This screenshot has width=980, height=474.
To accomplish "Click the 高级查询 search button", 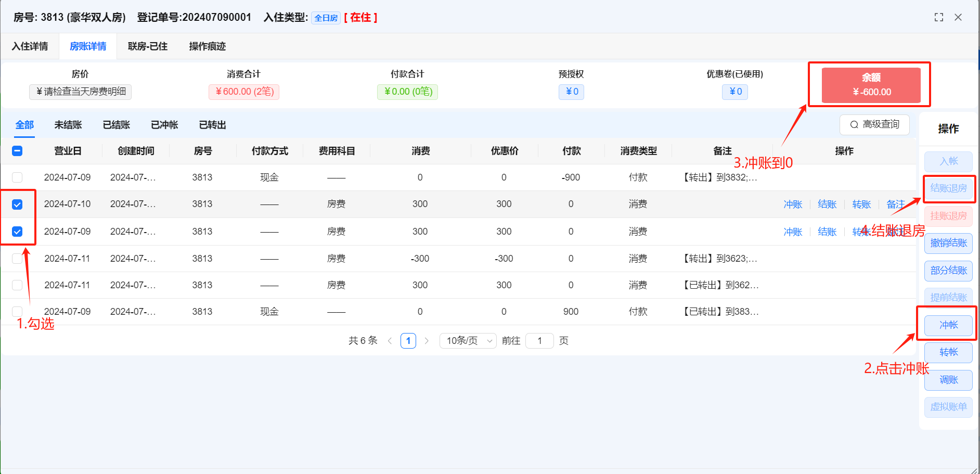I will tap(874, 124).
